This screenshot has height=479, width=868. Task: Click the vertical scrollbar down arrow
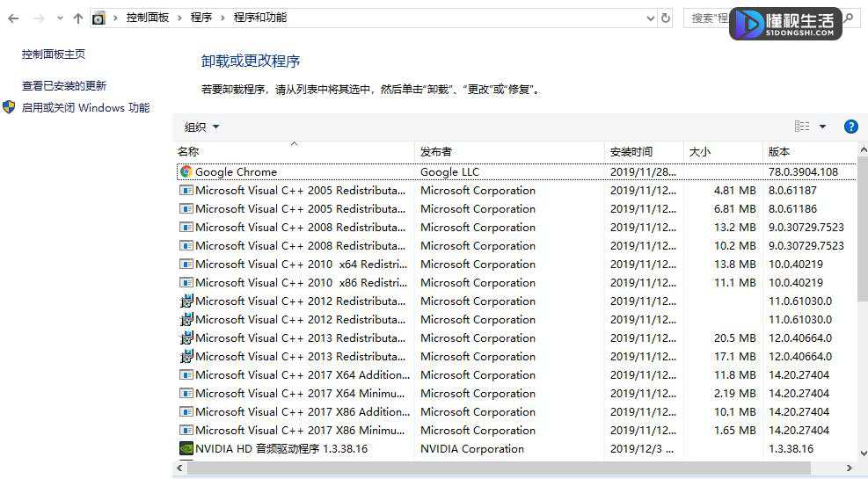863,454
